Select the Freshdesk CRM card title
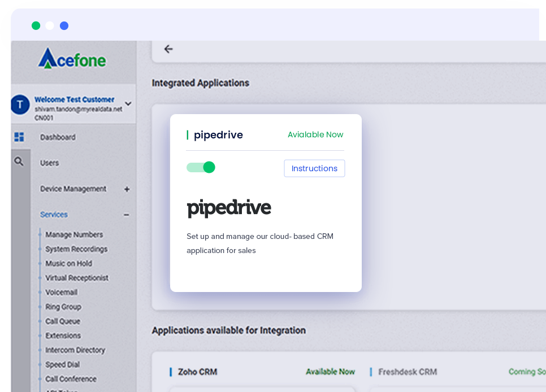This screenshot has width=546, height=392. point(408,372)
